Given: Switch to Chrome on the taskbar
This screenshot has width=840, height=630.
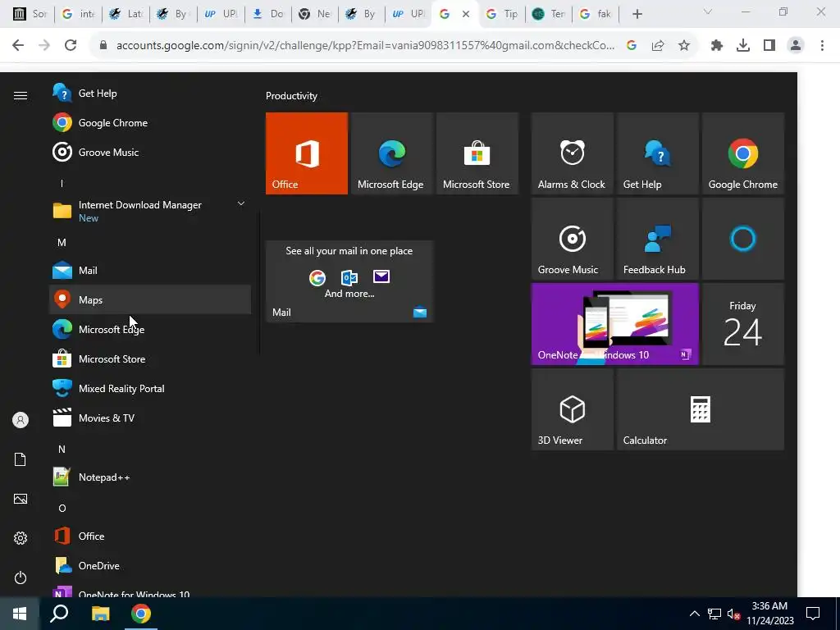Looking at the screenshot, I should (x=141, y=614).
